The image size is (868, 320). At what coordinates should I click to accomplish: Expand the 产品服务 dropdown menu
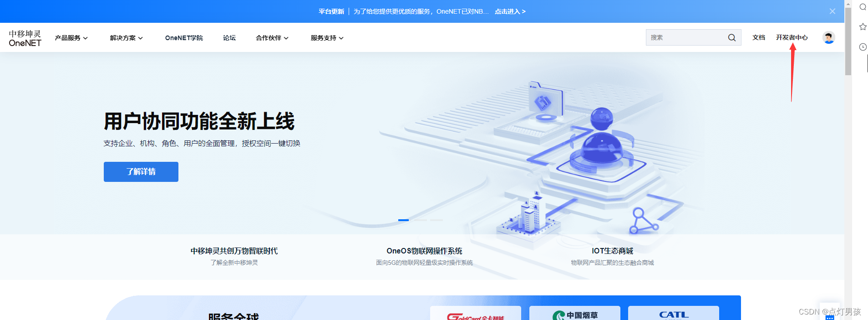click(71, 38)
